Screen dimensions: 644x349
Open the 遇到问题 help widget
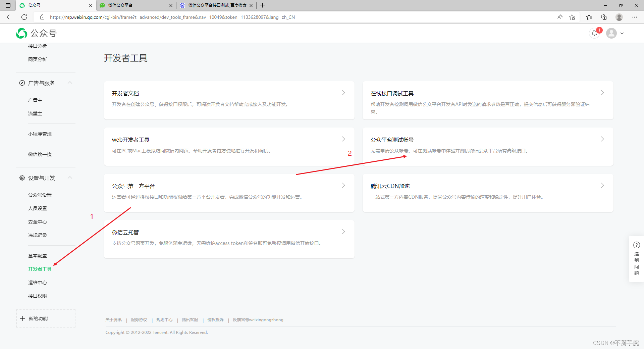pyautogui.click(x=636, y=259)
